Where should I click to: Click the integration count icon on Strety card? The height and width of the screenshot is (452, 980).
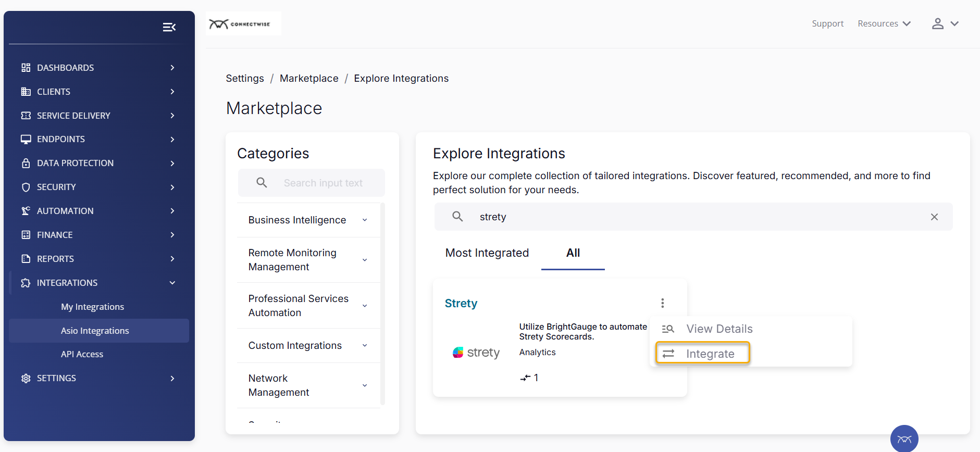tap(525, 378)
